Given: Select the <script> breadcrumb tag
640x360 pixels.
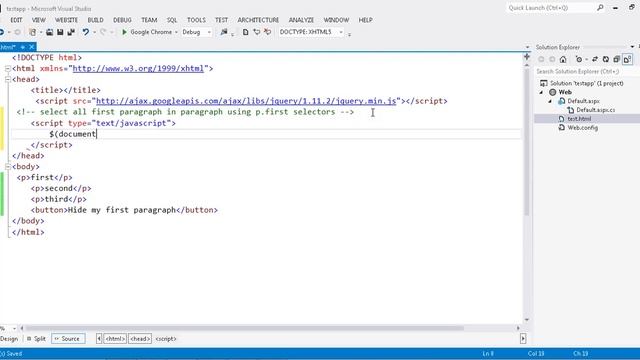Looking at the screenshot, I should [166, 339].
